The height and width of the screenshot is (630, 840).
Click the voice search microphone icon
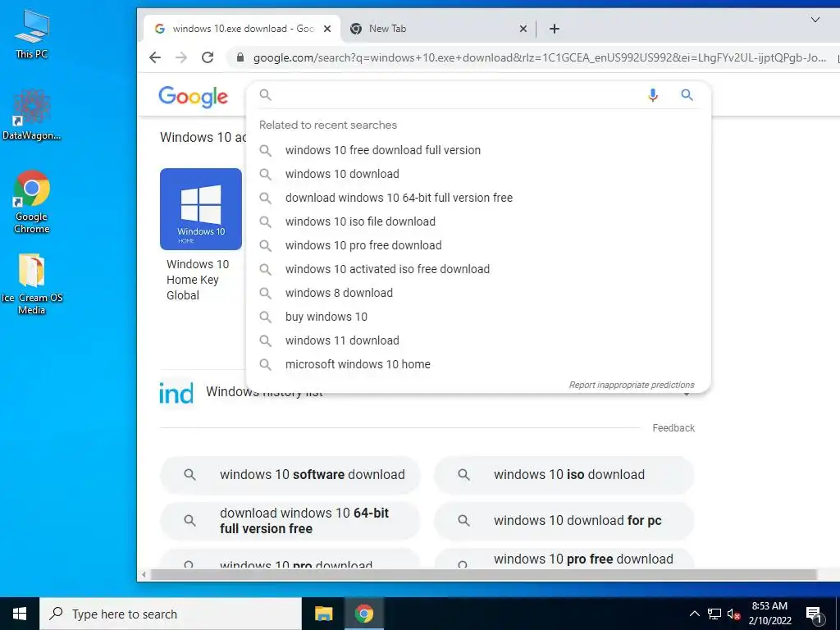[652, 95]
